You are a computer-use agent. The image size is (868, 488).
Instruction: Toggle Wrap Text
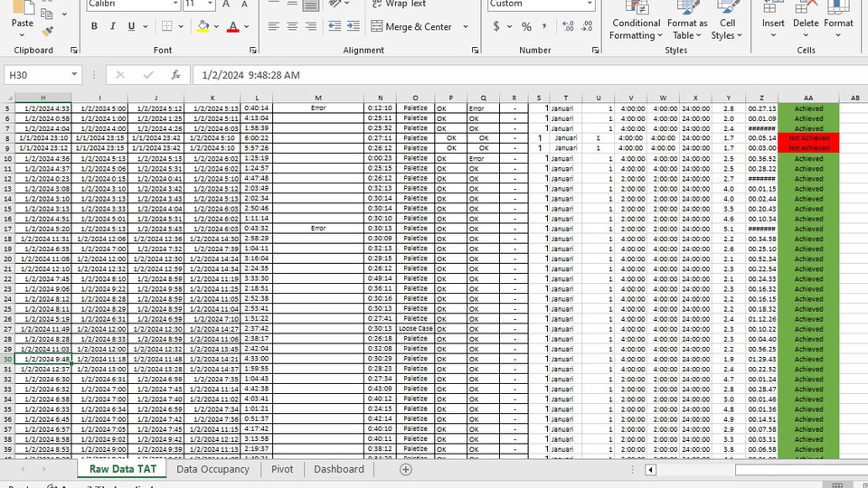point(399,5)
